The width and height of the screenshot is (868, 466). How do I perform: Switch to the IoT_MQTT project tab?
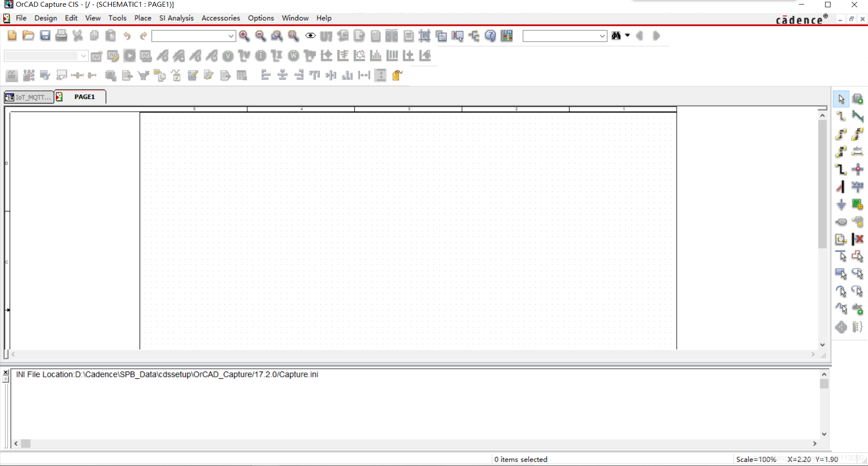pyautogui.click(x=29, y=97)
